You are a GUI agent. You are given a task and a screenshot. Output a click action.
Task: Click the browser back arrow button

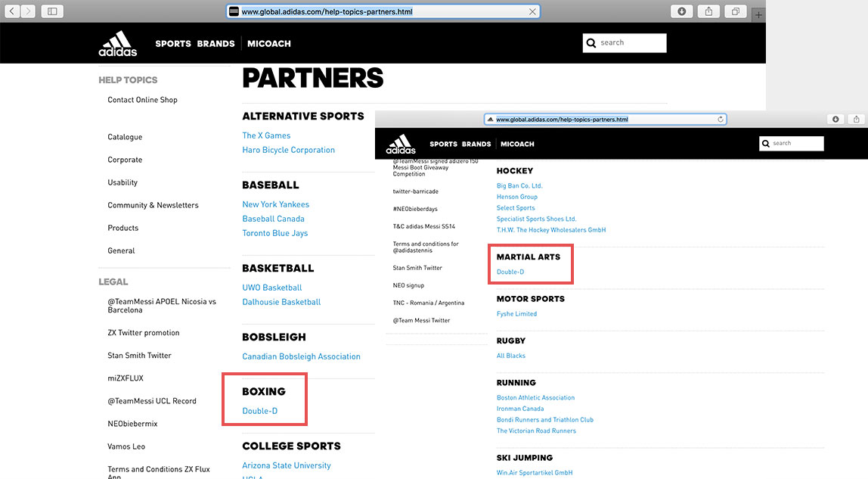13,11
